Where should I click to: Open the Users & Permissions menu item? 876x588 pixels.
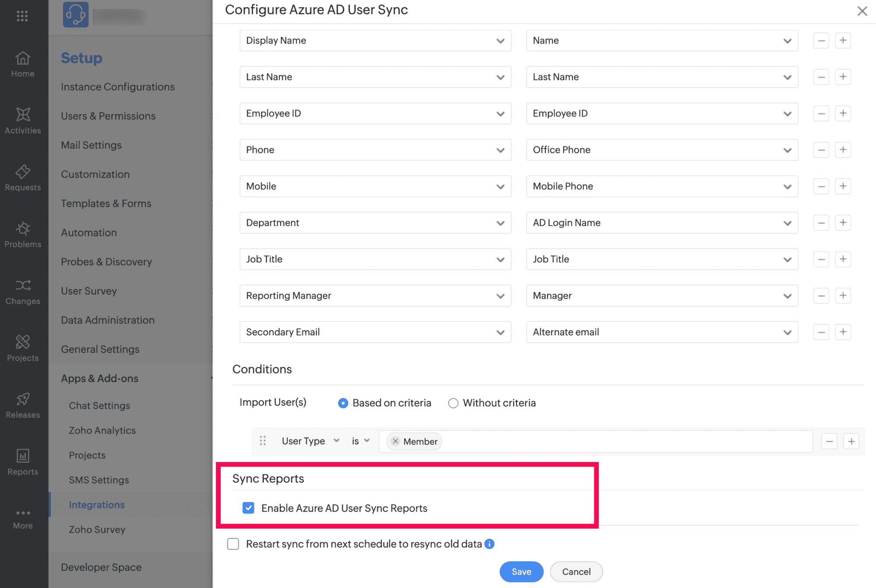108,116
